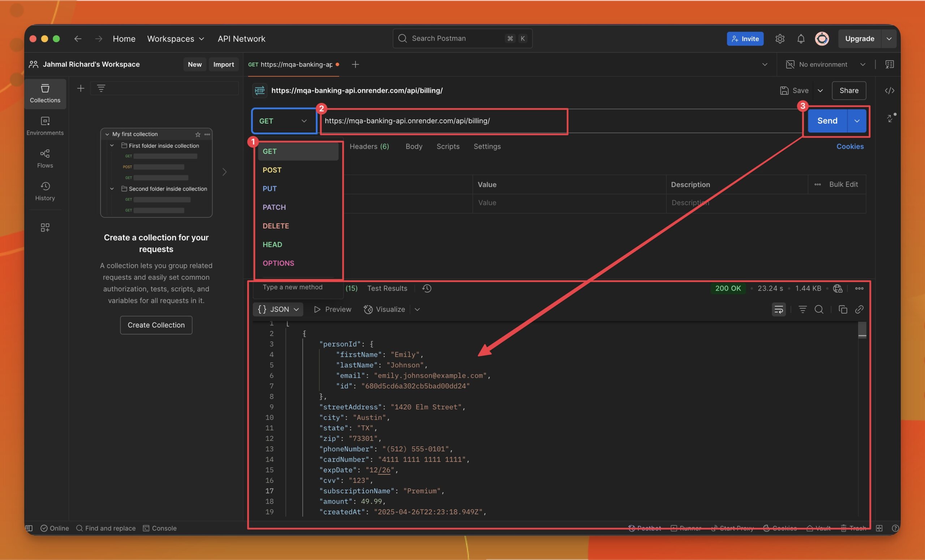Viewport: 925px width, 560px height.
Task: Click the Create Collection button
Action: click(x=156, y=325)
